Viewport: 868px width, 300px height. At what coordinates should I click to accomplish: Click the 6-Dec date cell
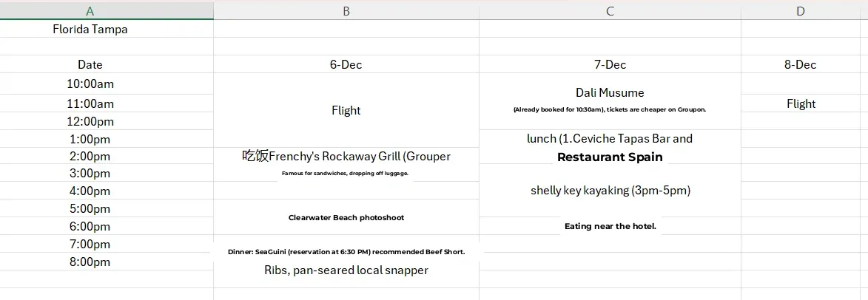(x=346, y=65)
